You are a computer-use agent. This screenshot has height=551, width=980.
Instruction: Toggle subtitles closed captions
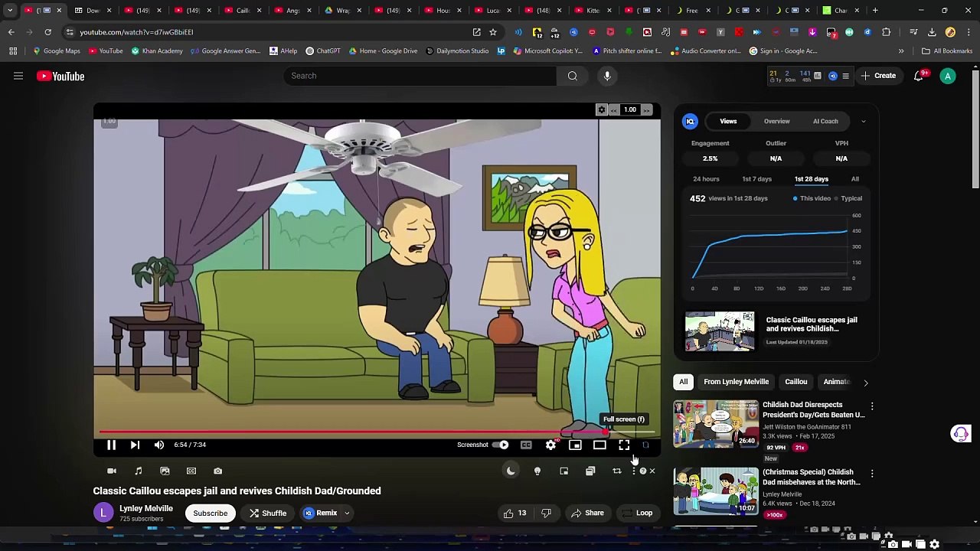pos(526,445)
